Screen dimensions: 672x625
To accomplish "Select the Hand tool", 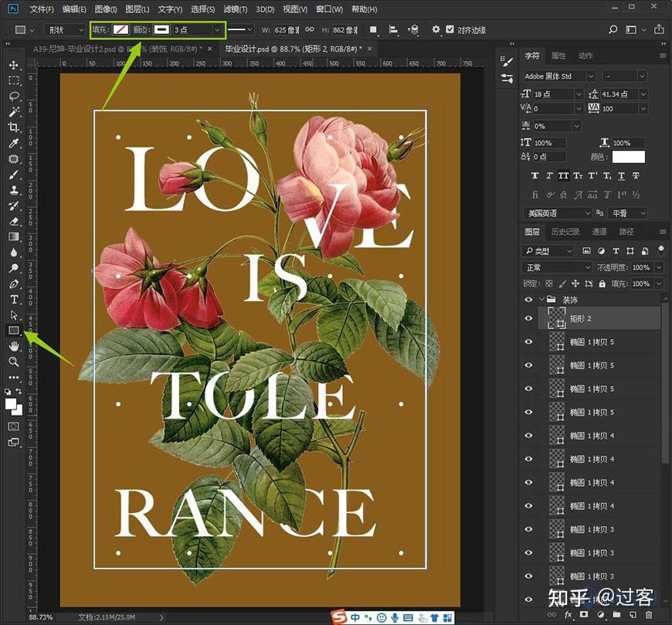I will pos(14,346).
